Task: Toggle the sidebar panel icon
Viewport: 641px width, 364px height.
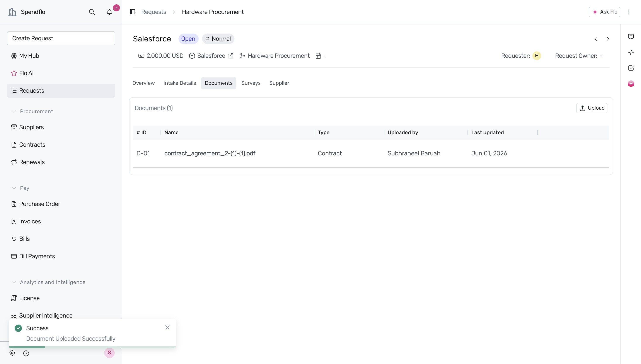Action: click(x=133, y=12)
